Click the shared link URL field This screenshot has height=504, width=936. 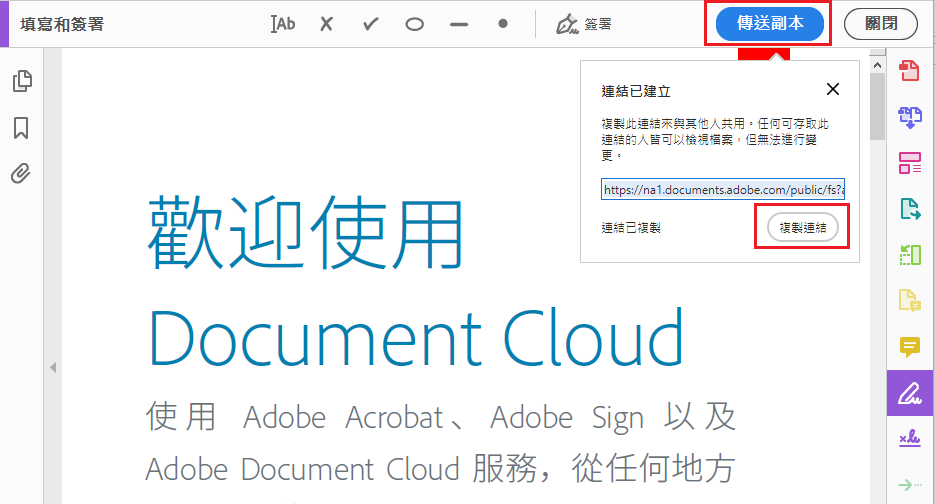(x=722, y=189)
